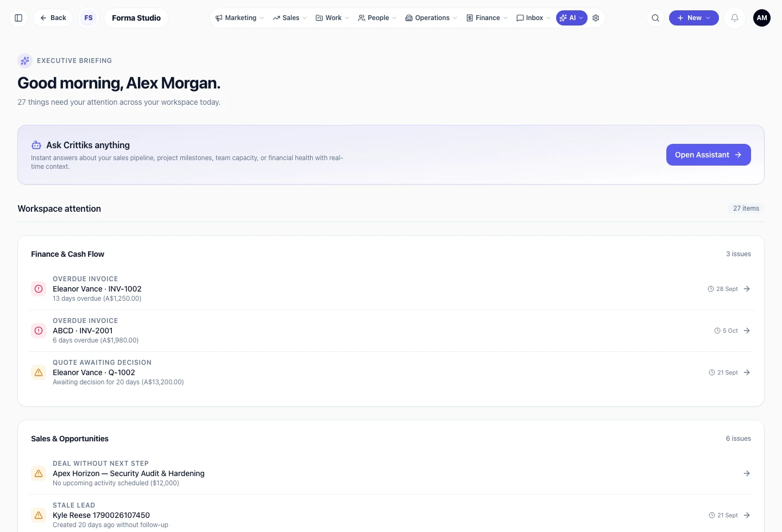Image resolution: width=782 pixels, height=532 pixels.
Task: Open Eleanor Vance · Q-1002 row
Action: coord(391,372)
